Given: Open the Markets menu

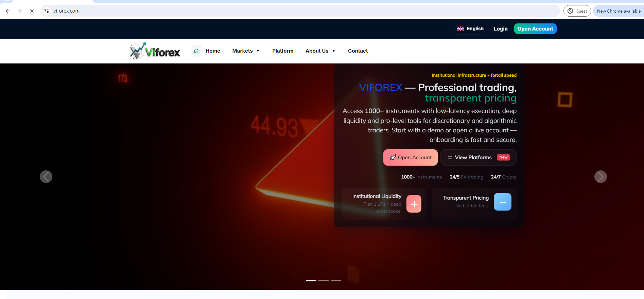Looking at the screenshot, I should tap(242, 51).
